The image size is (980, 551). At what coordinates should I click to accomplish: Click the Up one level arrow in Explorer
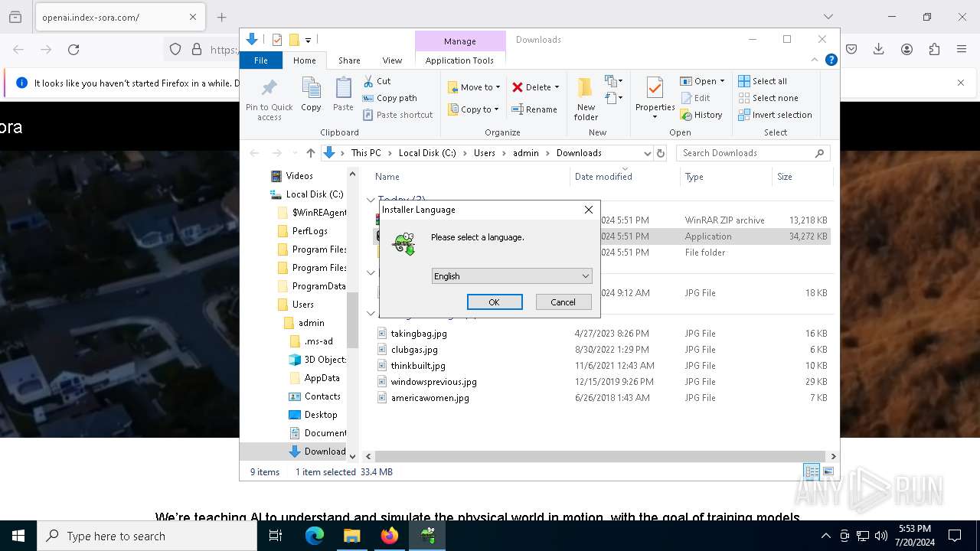[310, 153]
